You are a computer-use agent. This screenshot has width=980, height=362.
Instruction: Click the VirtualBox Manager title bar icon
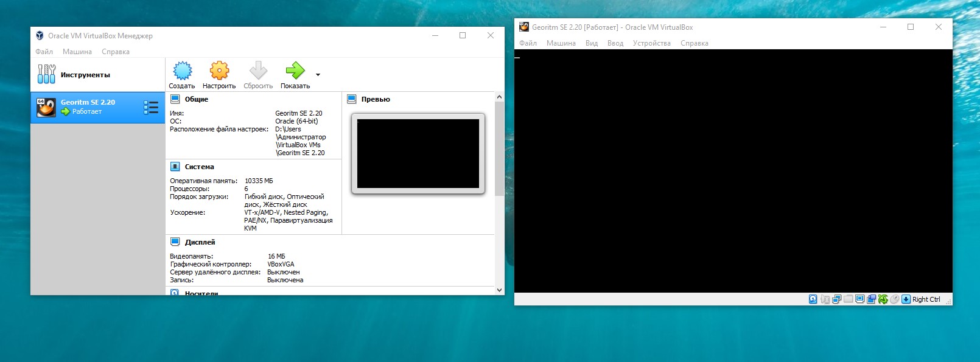(40, 35)
